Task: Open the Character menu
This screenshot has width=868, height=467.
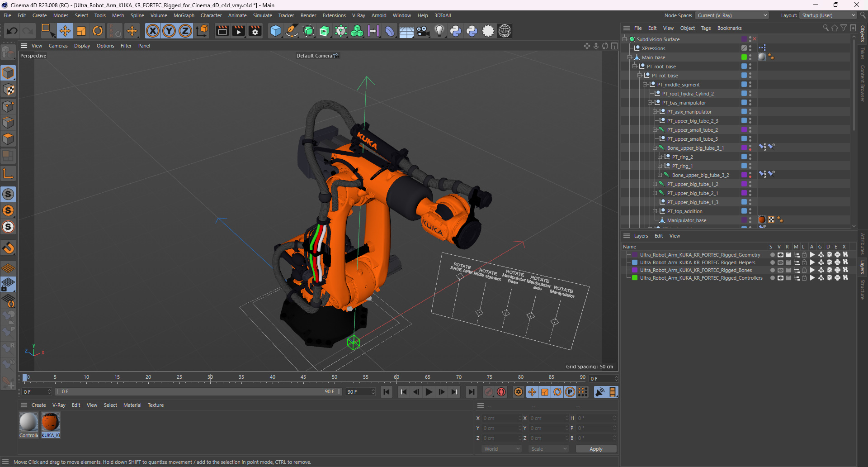Action: pyautogui.click(x=211, y=15)
